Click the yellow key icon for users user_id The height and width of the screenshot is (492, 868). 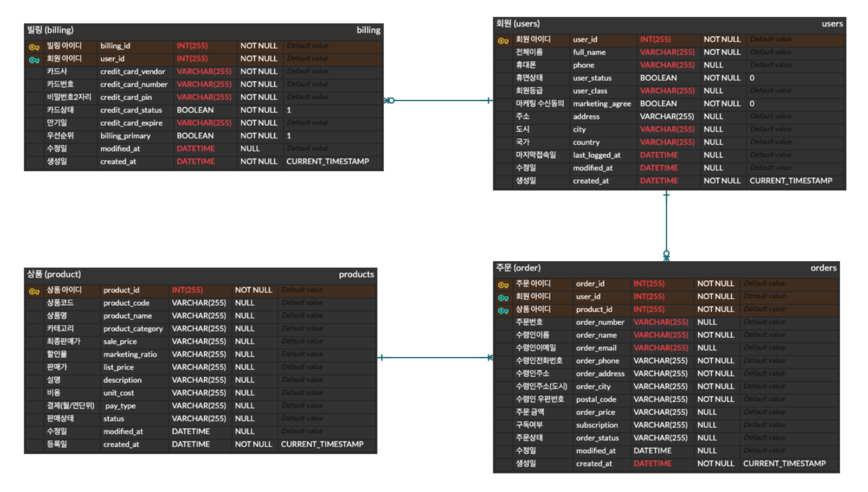coord(503,41)
